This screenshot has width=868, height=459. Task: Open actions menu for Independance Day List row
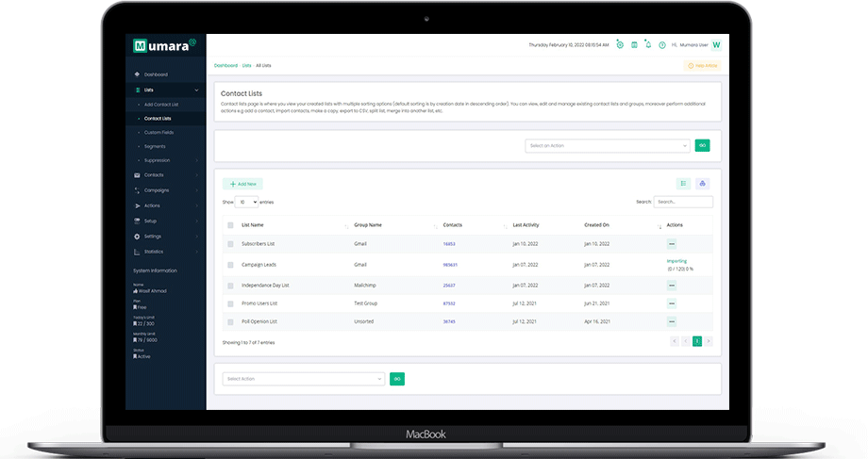[672, 286]
